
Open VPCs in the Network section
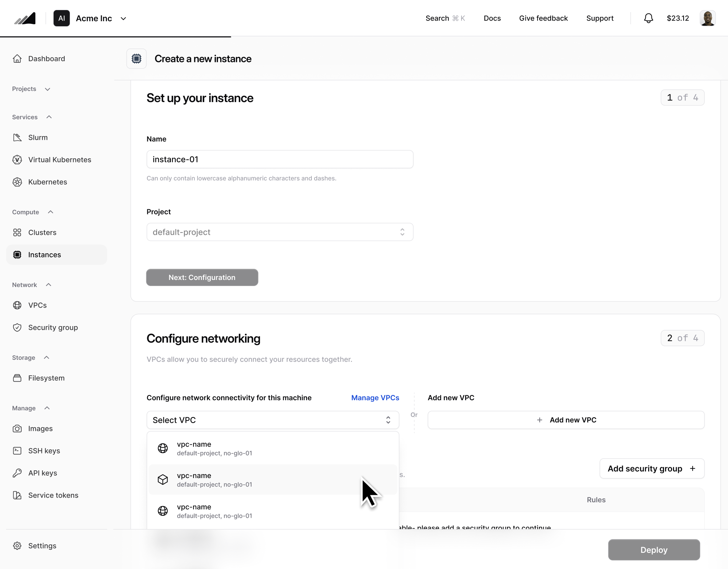[37, 305]
